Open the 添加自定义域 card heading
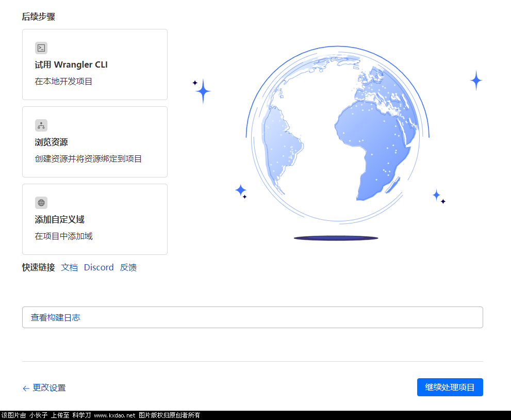This screenshot has height=420, width=511. pos(59,219)
